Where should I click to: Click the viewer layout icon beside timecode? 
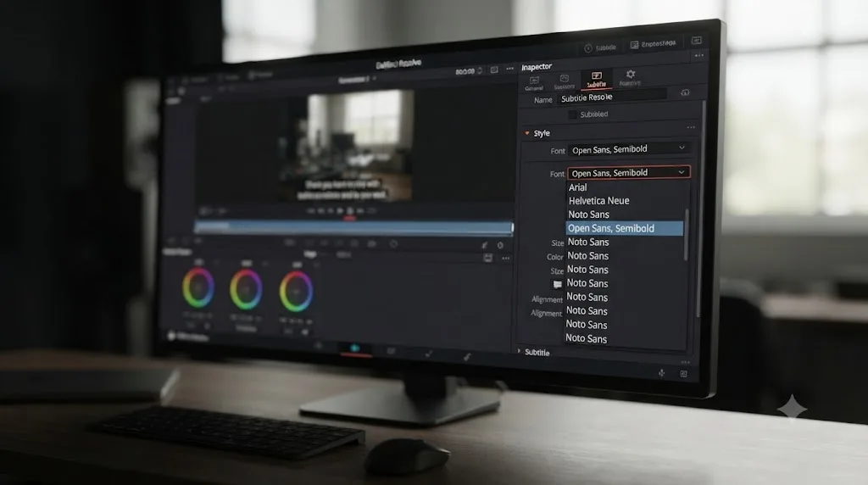[x=494, y=70]
